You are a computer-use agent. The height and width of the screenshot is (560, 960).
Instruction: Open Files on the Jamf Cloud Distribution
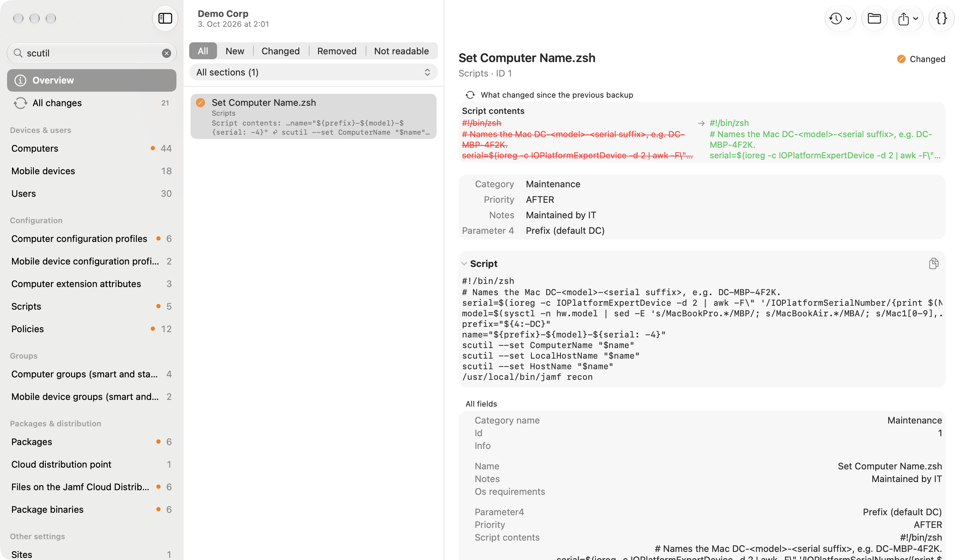[x=91, y=487]
